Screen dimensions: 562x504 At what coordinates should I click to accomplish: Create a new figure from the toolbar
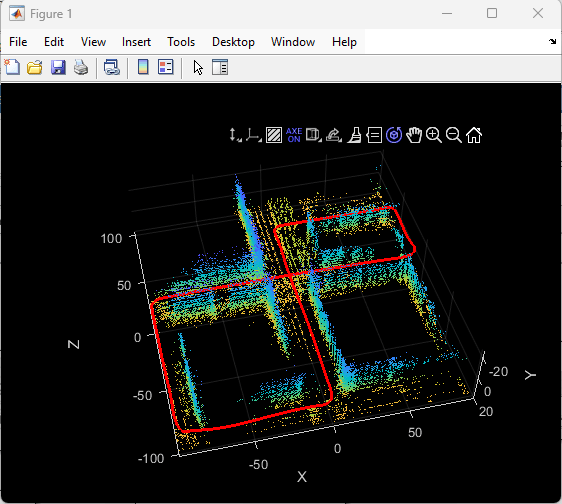coord(12,67)
